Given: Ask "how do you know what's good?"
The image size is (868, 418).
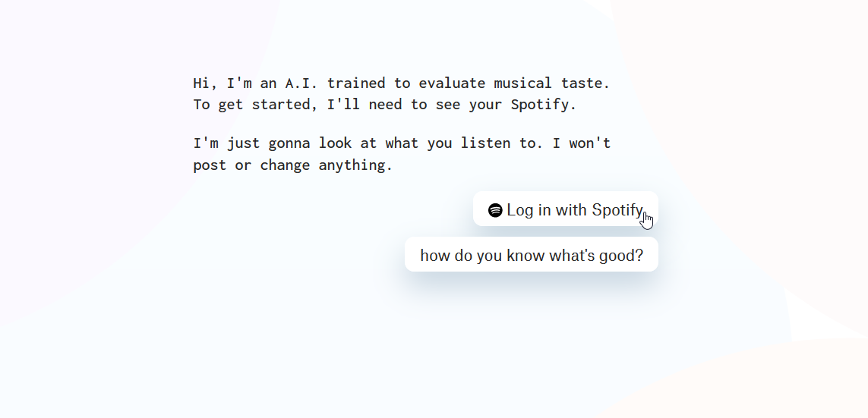Looking at the screenshot, I should (531, 255).
